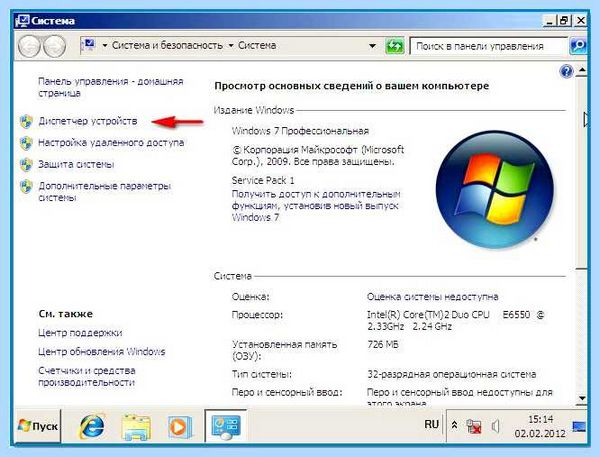
Task: Click the green refresh button
Action: coord(395,46)
